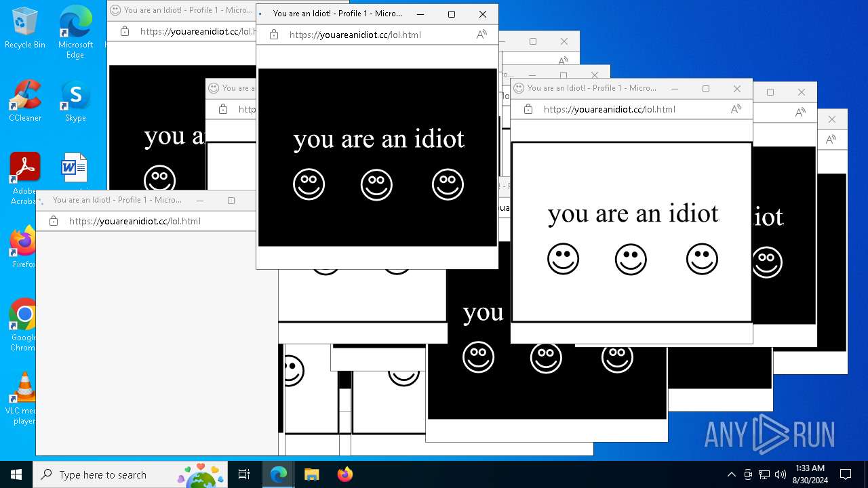Open the VLC media player desktop shortcut

point(24,399)
